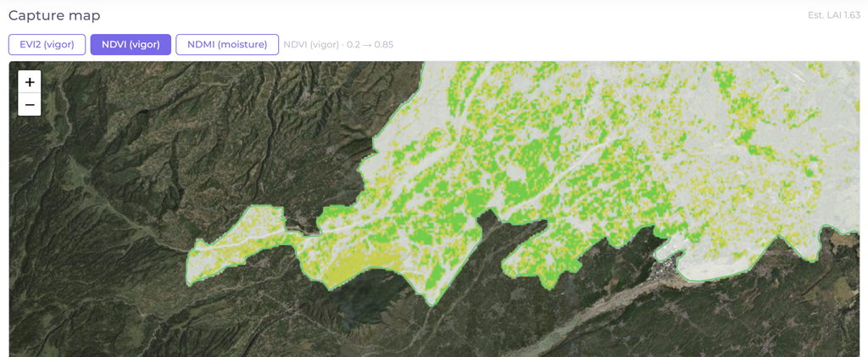Switch to the EVI2 (vigor) layer
The image size is (868, 357).
(47, 45)
